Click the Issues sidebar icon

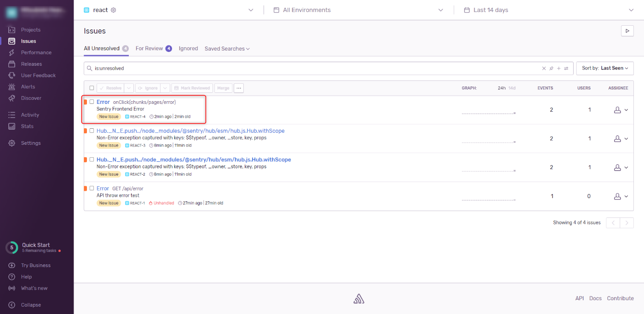(12, 41)
